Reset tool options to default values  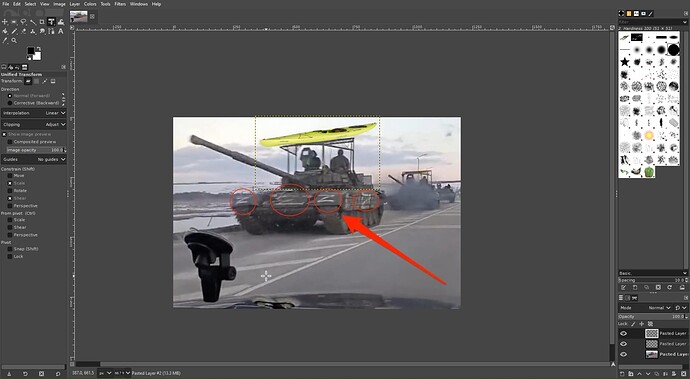point(58,374)
